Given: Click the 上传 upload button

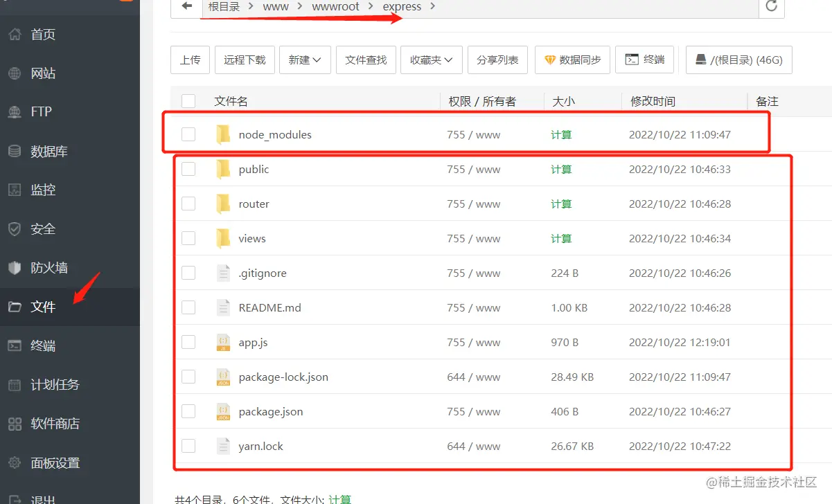Looking at the screenshot, I should [190, 60].
